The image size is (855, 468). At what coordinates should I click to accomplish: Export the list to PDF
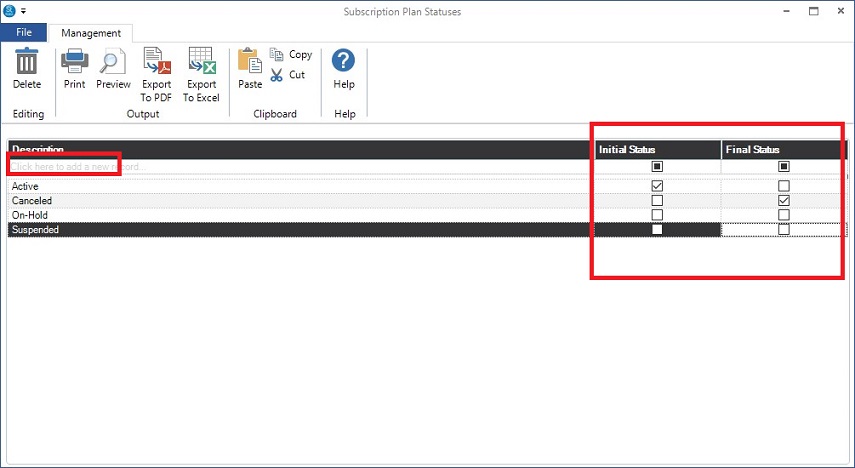[156, 63]
